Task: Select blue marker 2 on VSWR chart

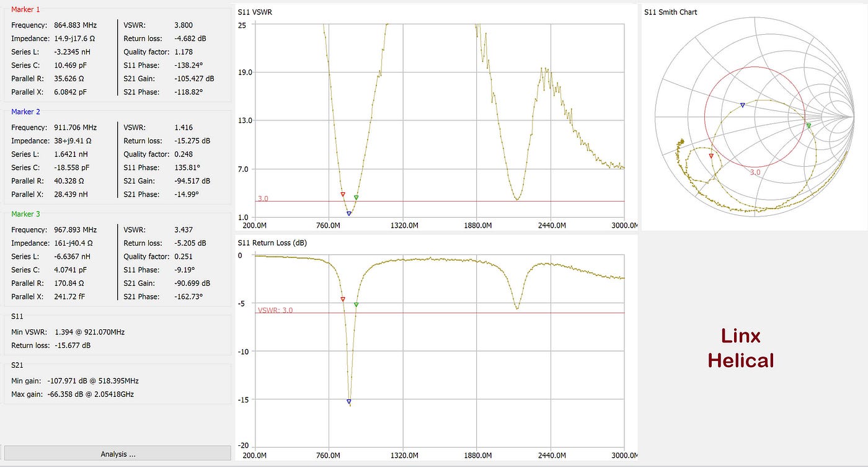Action: [349, 213]
